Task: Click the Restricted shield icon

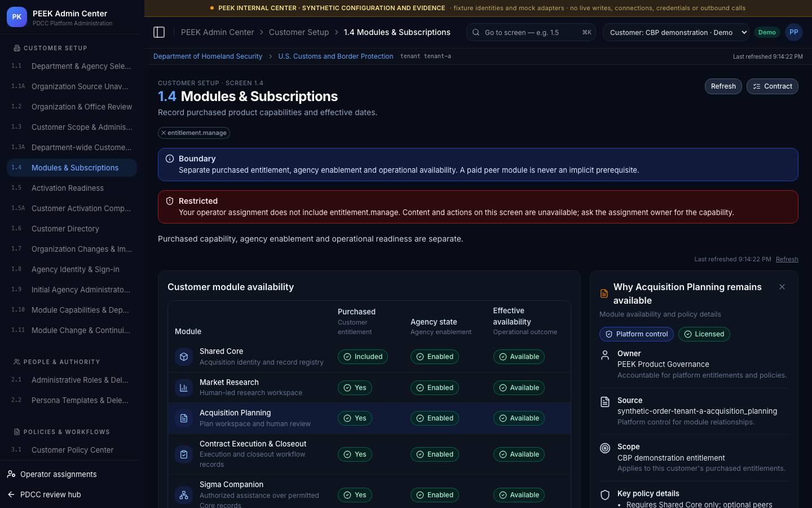Action: click(170, 201)
